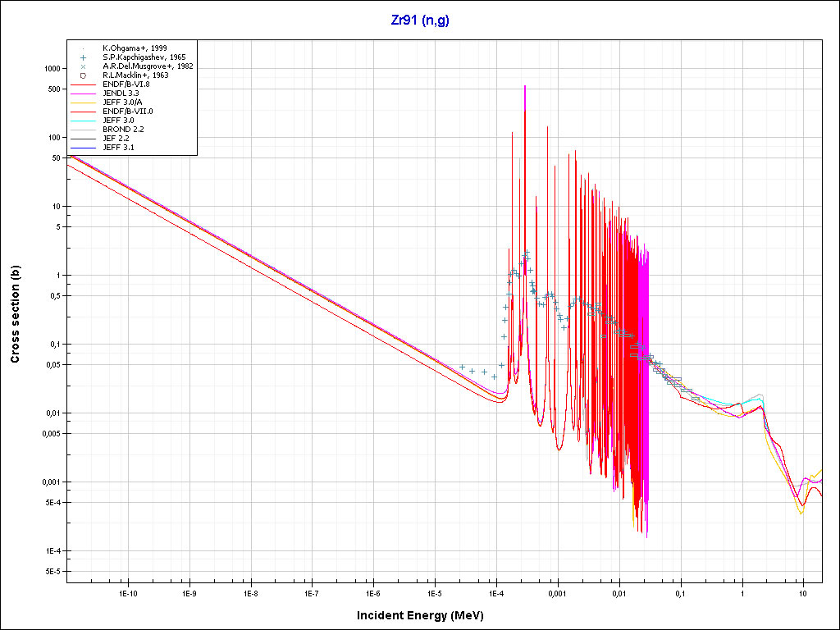Click the Incident Energy (MeV) axis title
The height and width of the screenshot is (630, 840).
point(426,615)
